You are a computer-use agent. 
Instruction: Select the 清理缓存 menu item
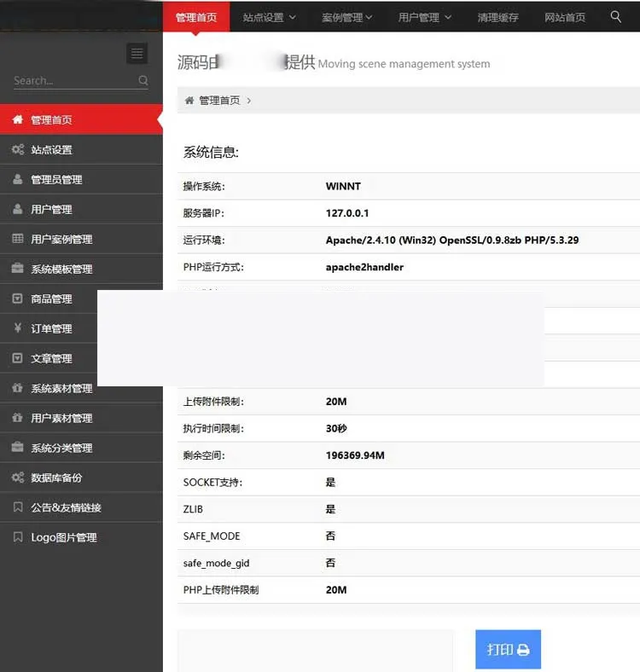(x=497, y=17)
